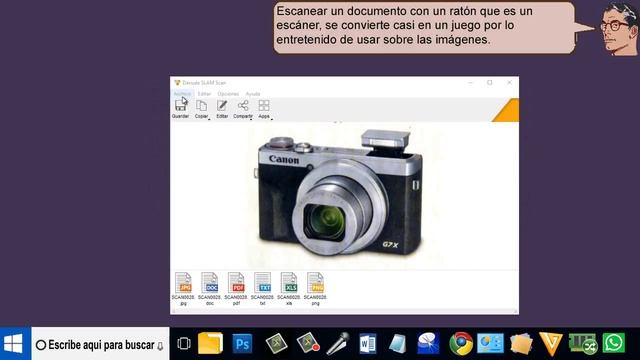Open Task View from taskbar
This screenshot has height=360, width=640.
click(x=184, y=344)
